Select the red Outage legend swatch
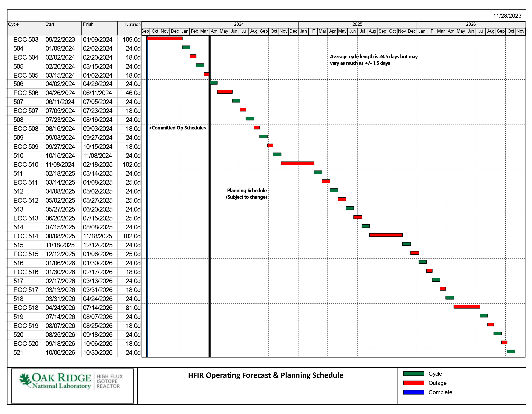532x414 pixels. (414, 383)
